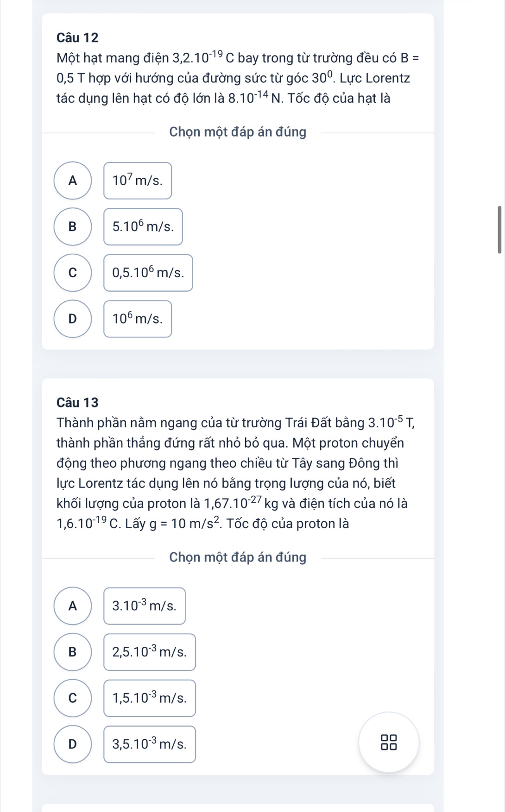The image size is (505, 812).
Task: Select option C circle for Câu 13
Action: tap(73, 698)
